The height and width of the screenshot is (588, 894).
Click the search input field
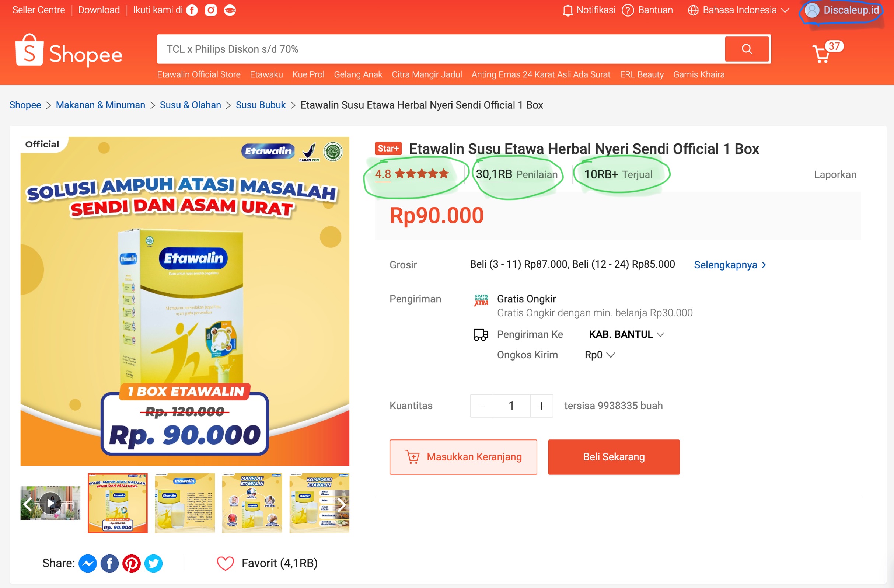(440, 49)
